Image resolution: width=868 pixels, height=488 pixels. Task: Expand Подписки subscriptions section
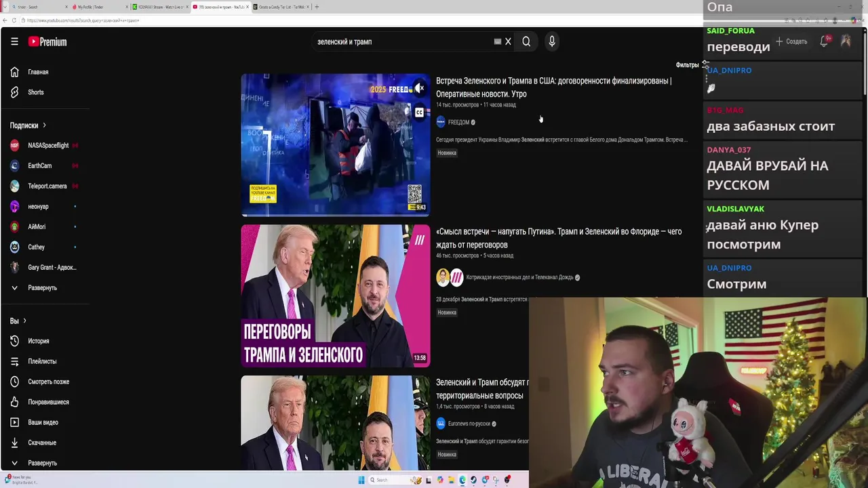click(x=28, y=125)
